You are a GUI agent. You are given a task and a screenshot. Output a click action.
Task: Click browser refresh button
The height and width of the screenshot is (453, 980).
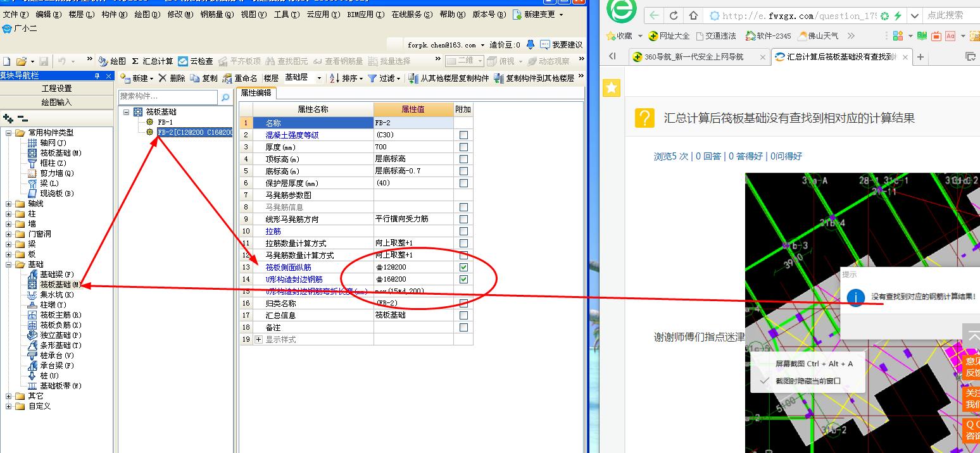tap(674, 16)
